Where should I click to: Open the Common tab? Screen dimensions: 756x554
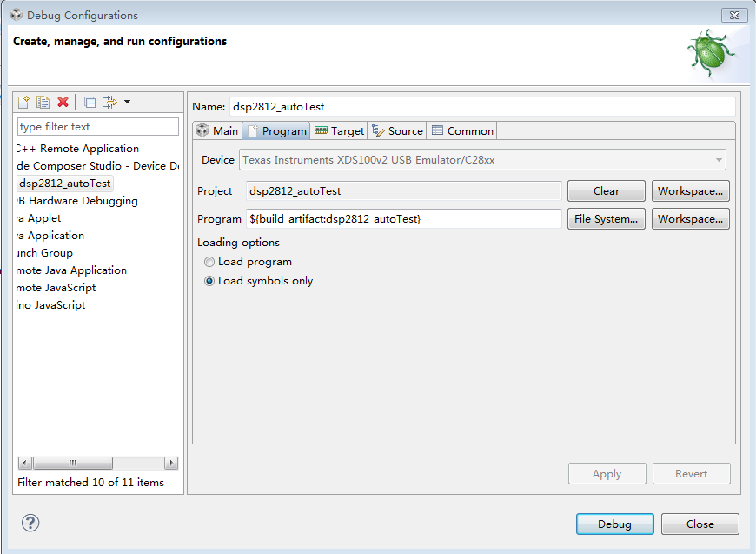pos(462,131)
